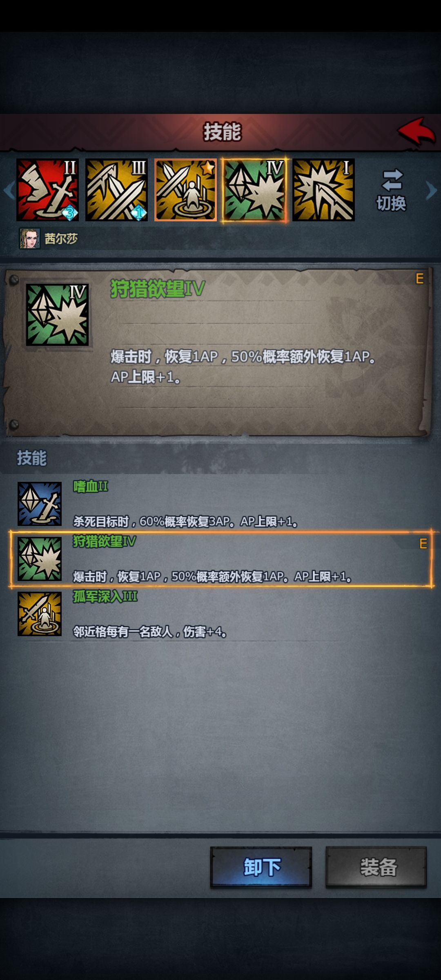Viewport: 441px width, 980px height.
Task: Show previous skills with left chevron
Action: 9,190
